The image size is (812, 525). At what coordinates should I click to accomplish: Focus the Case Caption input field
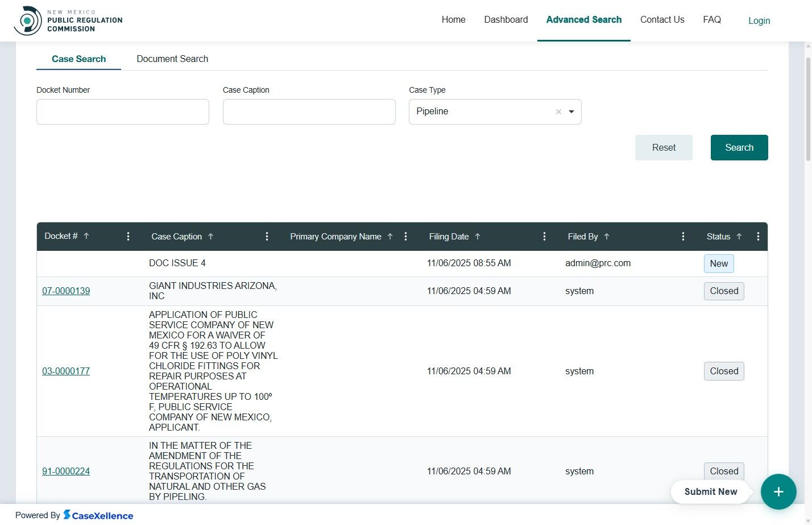(x=309, y=112)
